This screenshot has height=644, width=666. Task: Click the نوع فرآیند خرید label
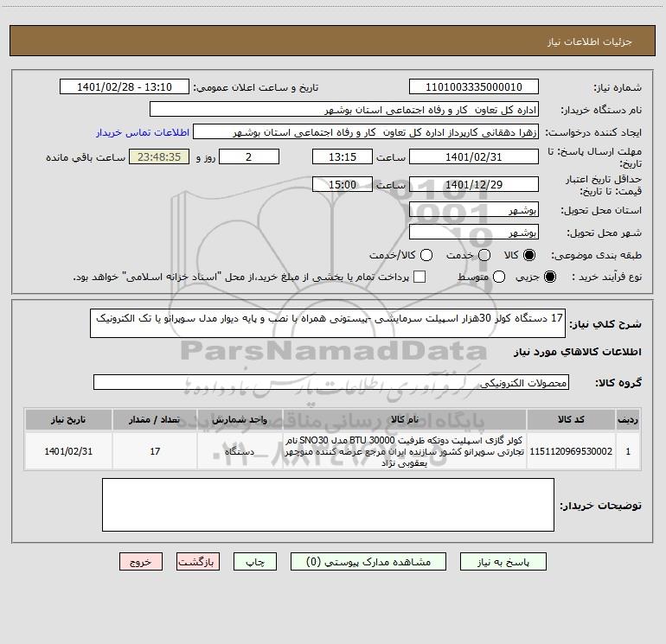[606, 277]
